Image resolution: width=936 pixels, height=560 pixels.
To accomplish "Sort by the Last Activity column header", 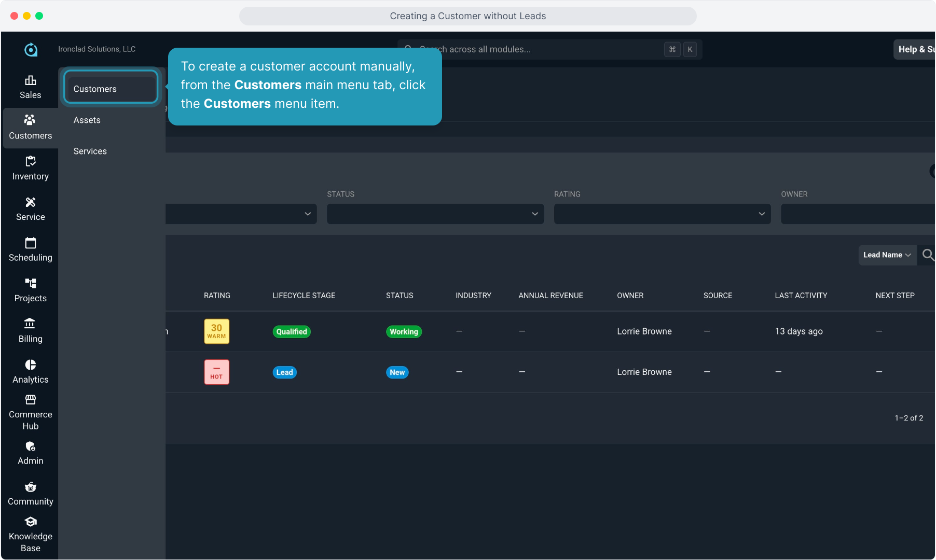I will tap(801, 295).
